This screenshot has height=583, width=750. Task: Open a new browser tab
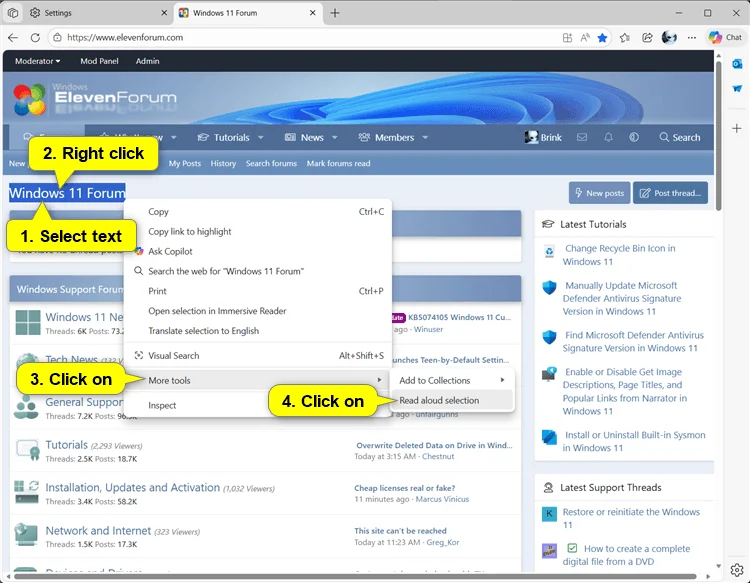click(x=335, y=13)
